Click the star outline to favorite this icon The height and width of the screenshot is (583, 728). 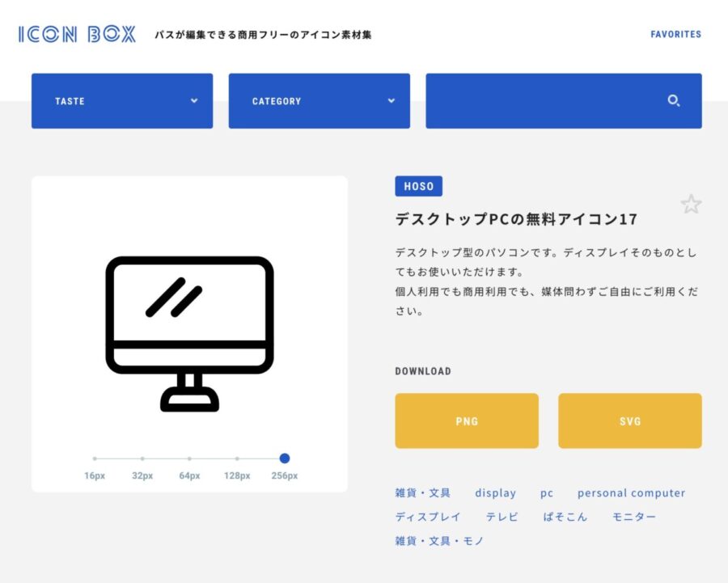click(691, 204)
